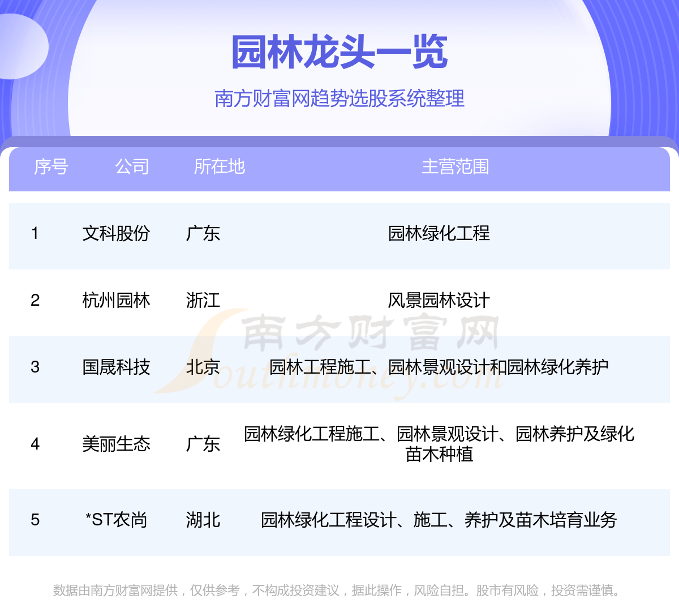
Task: Click location 湖北
Action: coord(203,520)
